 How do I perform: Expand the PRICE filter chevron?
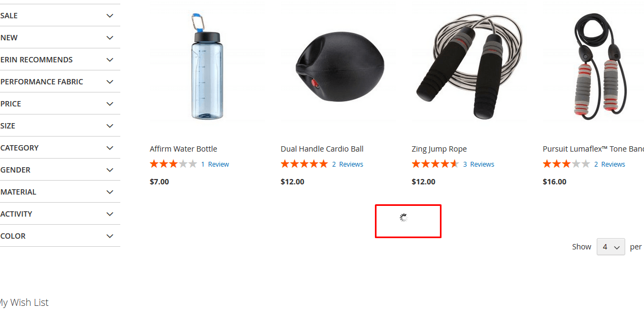(110, 104)
